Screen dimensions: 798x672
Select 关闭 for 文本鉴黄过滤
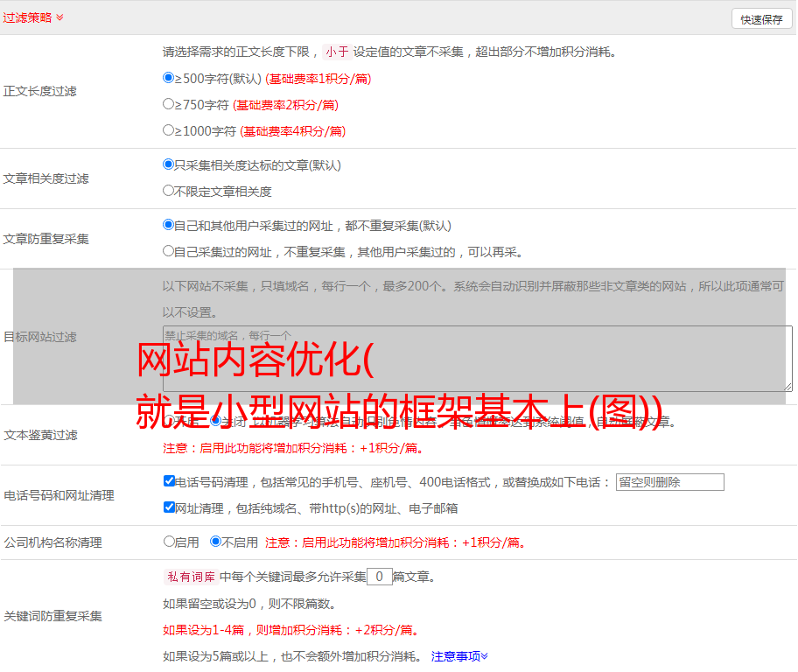click(216, 421)
